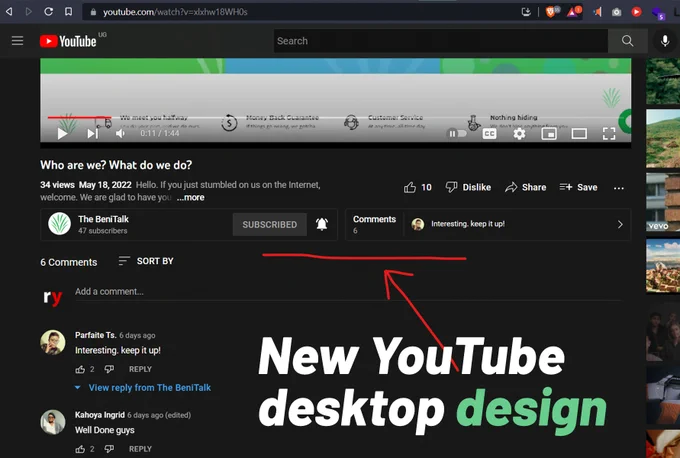Open vevo suggested video thumbnail
680x458 pixels.
point(663,202)
